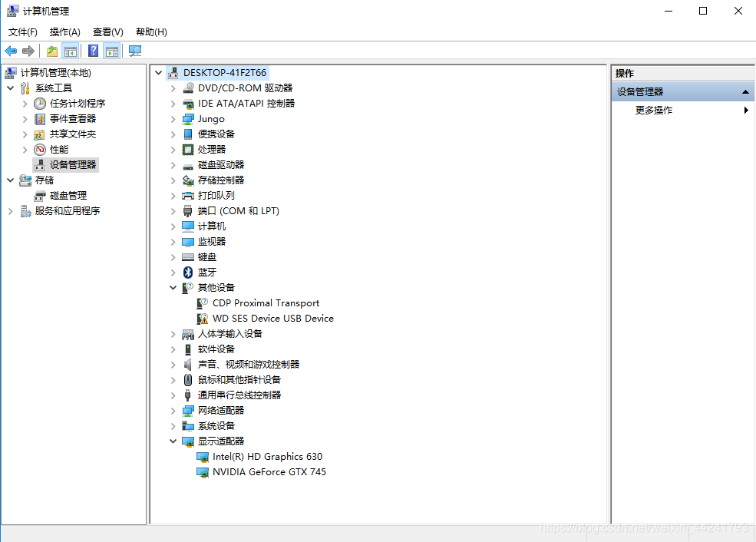
Task: Collapse the 存储 node in left tree
Action: pyautogui.click(x=11, y=180)
